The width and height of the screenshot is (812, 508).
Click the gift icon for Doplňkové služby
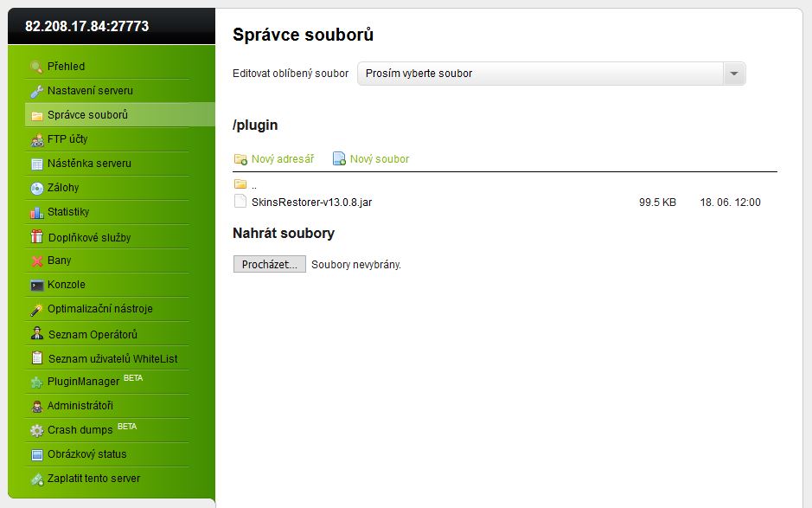point(36,237)
